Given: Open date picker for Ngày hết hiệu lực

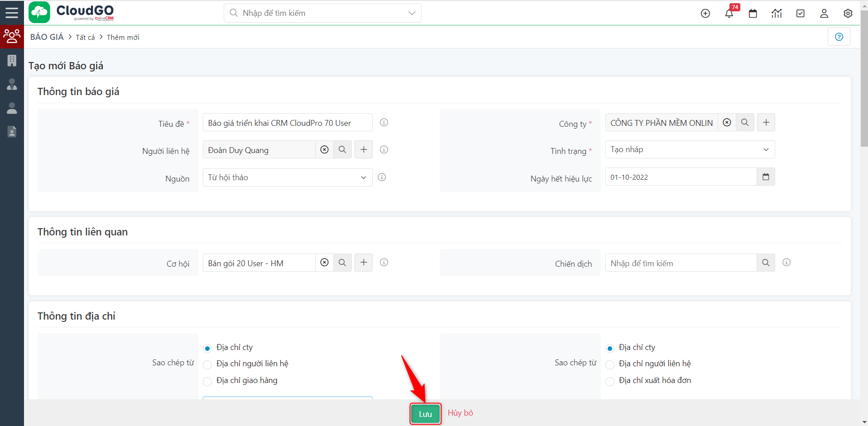Looking at the screenshot, I should [766, 177].
